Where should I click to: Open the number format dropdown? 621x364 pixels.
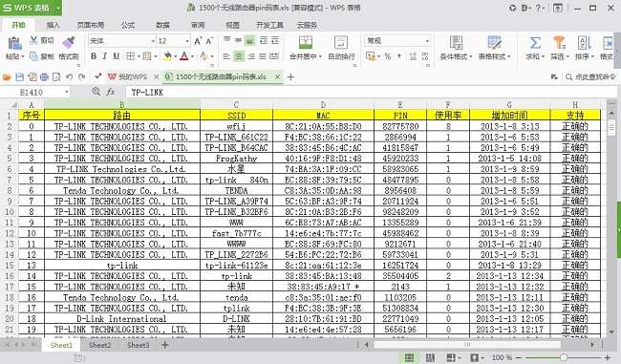point(427,41)
